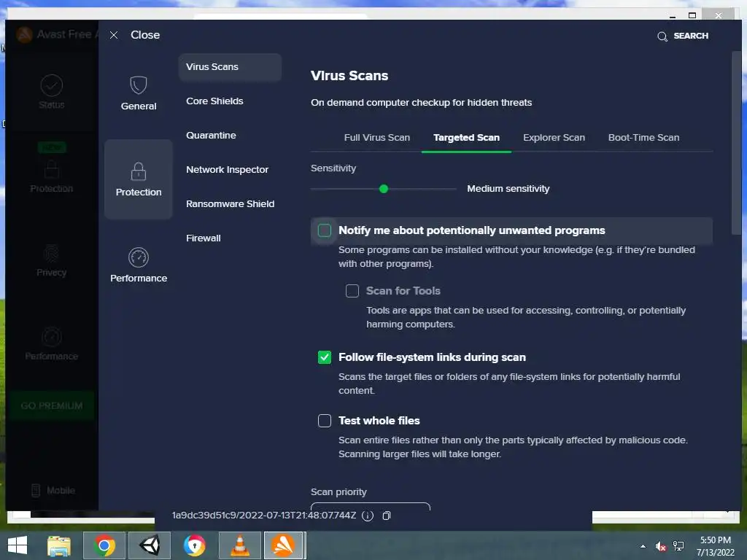Image resolution: width=747 pixels, height=560 pixels.
Task: Open VLC media player from the taskbar
Action: pyautogui.click(x=239, y=545)
